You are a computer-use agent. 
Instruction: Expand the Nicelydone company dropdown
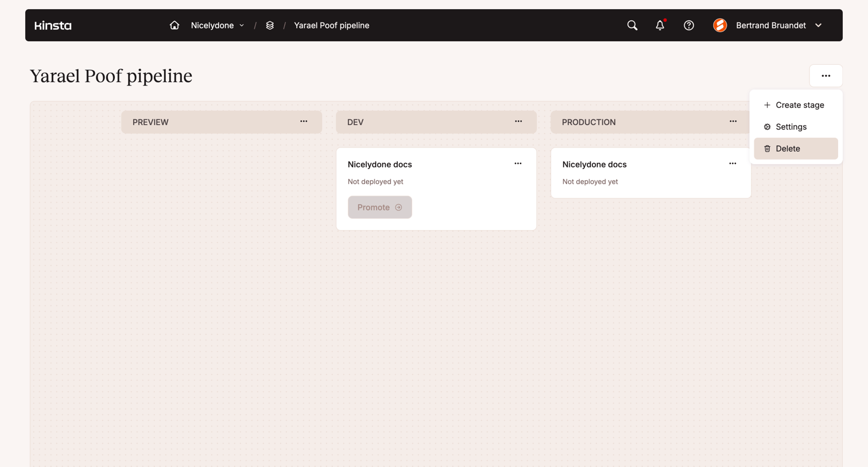click(218, 25)
